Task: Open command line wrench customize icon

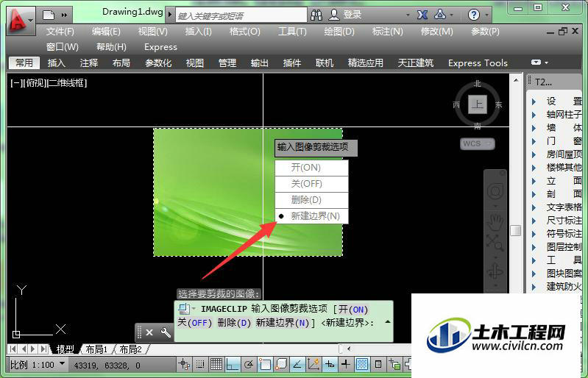Action: coord(166,332)
